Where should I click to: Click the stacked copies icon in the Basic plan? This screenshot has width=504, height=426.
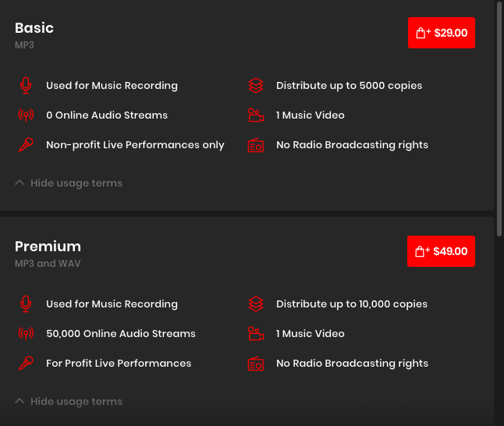point(256,85)
